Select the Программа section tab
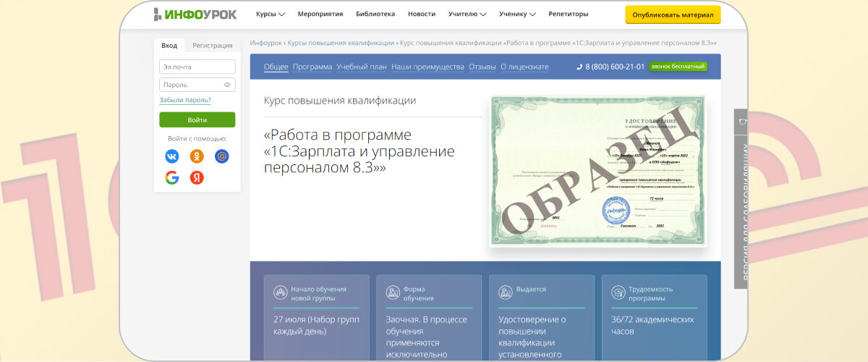 point(312,67)
